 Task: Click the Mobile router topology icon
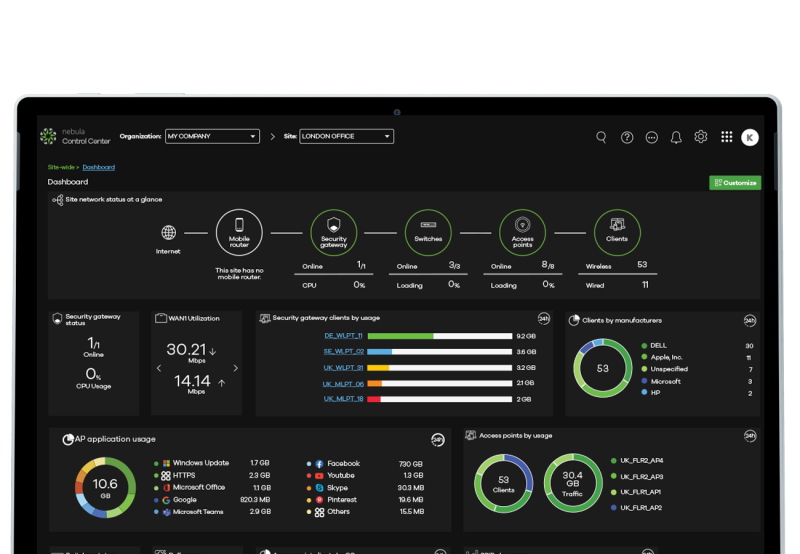pos(239,232)
